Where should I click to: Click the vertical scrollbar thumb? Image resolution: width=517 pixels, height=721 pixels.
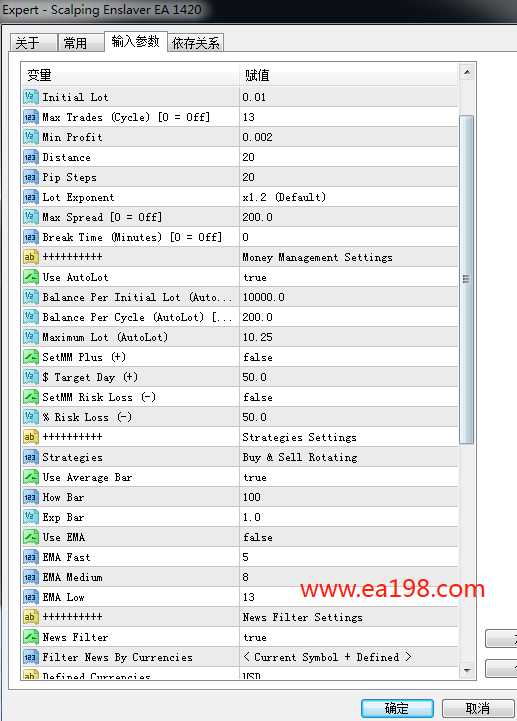click(466, 280)
